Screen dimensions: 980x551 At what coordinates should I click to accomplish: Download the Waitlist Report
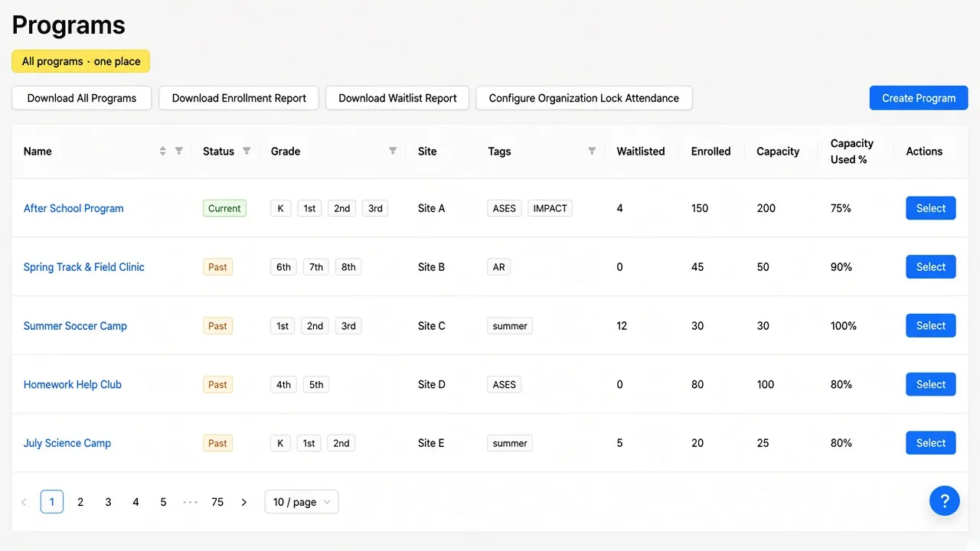click(x=397, y=98)
